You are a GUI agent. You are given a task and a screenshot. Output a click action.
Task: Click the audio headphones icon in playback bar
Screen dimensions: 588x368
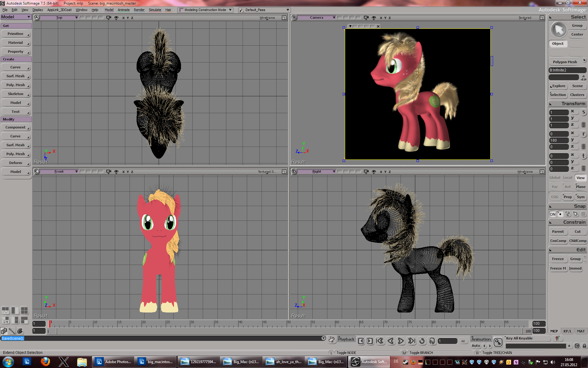tap(432, 341)
